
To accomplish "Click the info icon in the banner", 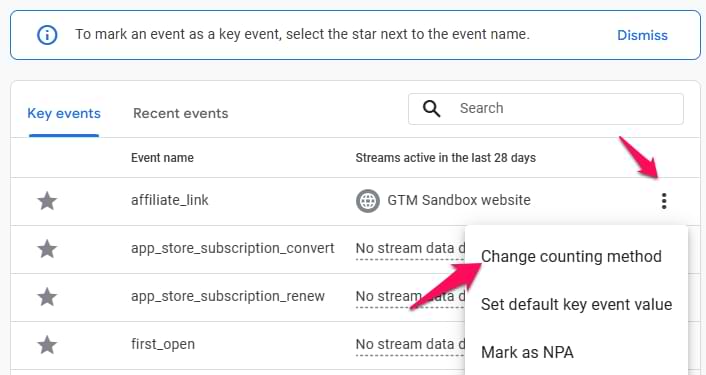I will tap(47, 35).
